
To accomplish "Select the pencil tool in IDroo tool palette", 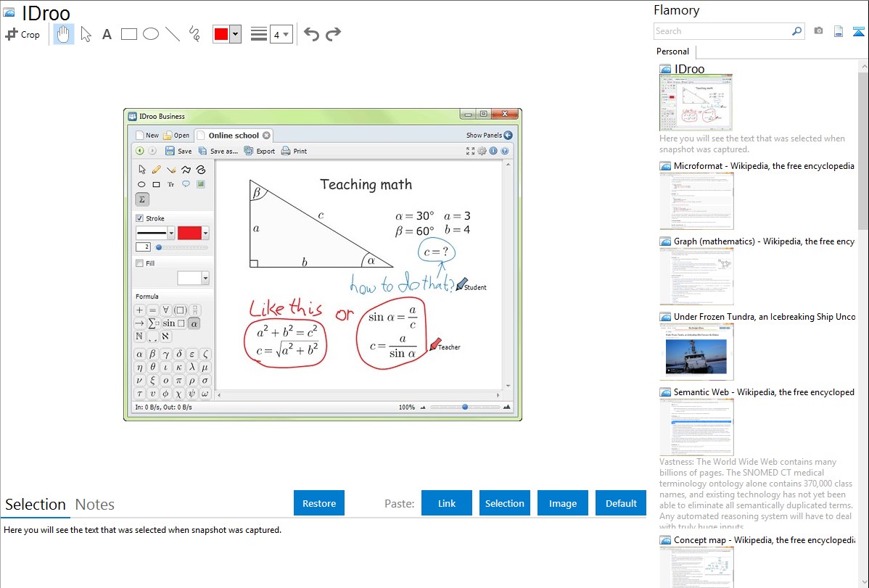I will click(x=156, y=170).
